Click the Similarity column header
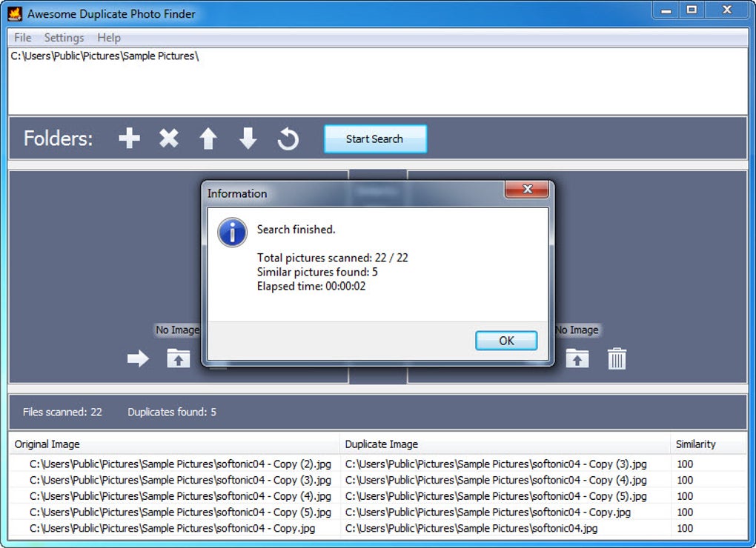 click(x=709, y=444)
